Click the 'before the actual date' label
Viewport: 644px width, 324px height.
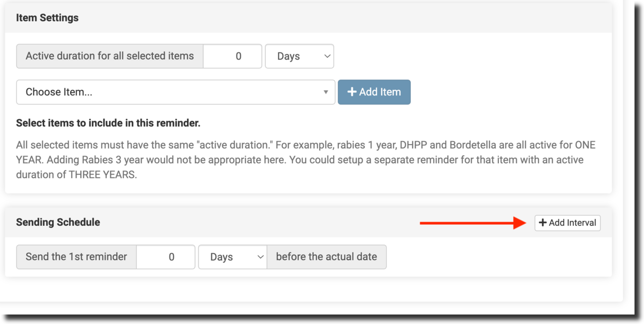(x=326, y=257)
